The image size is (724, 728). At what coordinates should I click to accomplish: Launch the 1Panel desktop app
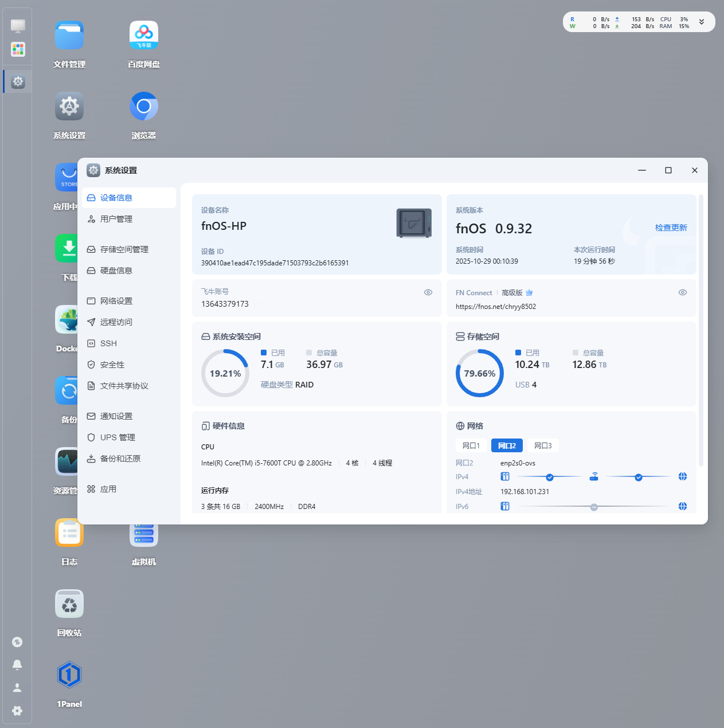pyautogui.click(x=69, y=675)
